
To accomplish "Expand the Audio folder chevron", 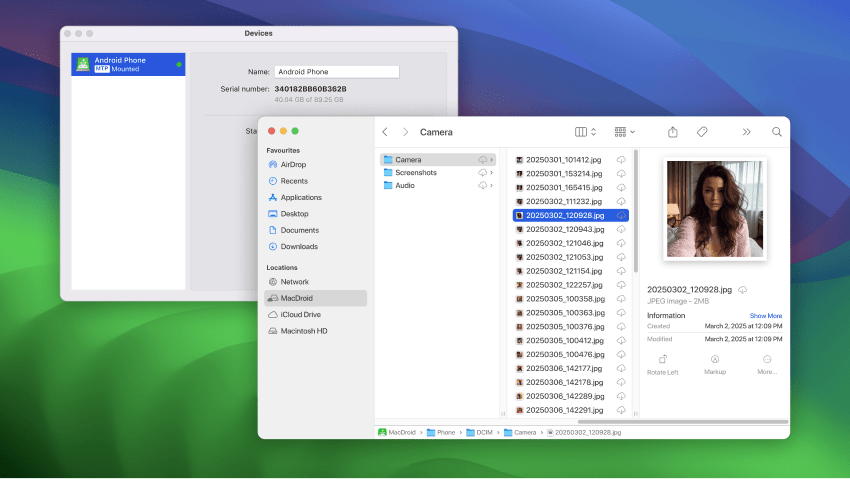I will (491, 185).
